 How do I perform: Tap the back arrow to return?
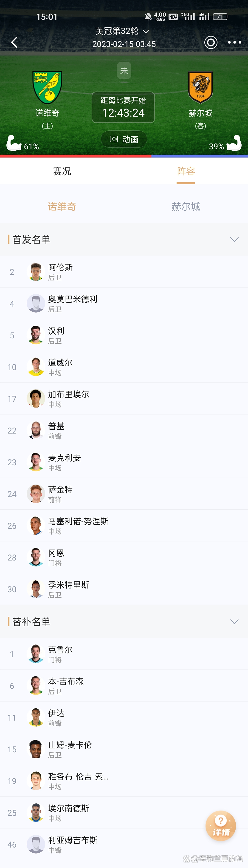[x=14, y=42]
